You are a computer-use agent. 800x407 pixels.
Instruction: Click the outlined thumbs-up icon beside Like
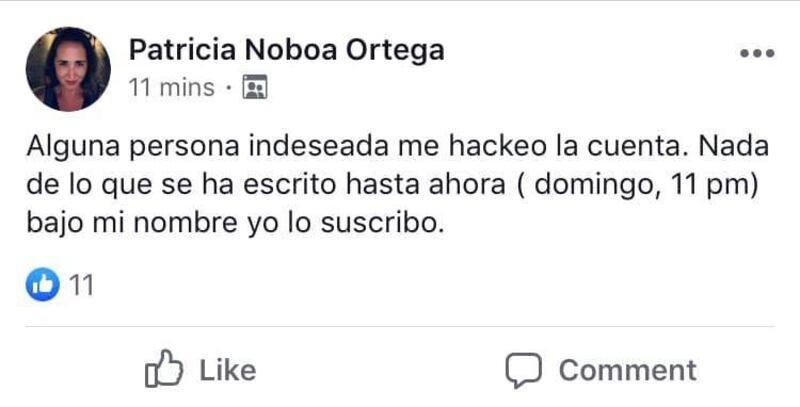[164, 368]
